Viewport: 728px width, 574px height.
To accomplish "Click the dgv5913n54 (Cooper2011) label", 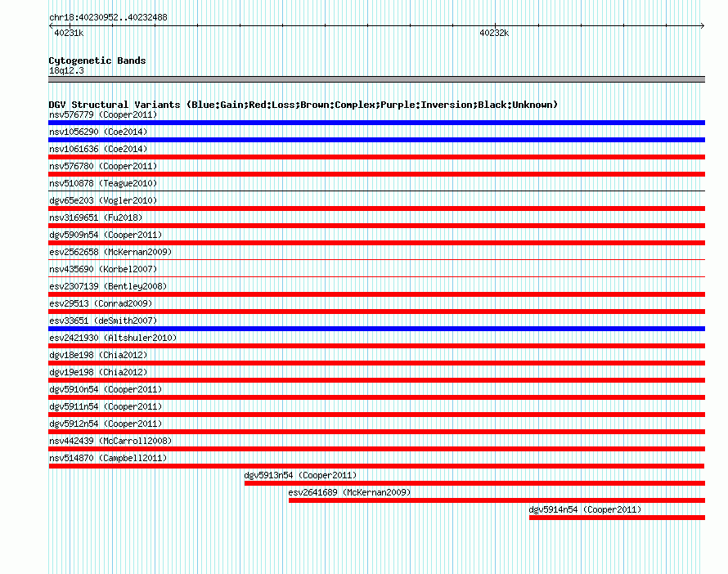I will [x=300, y=475].
